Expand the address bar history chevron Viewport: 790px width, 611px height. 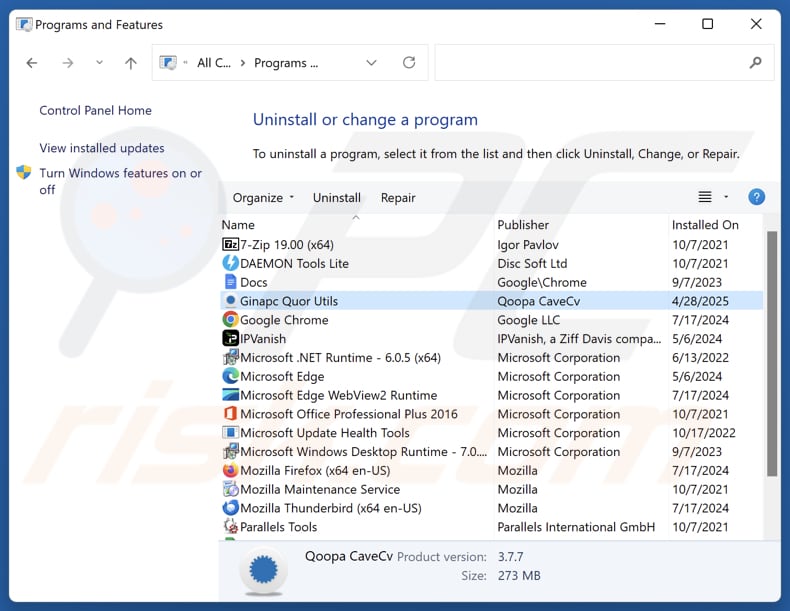click(x=371, y=63)
